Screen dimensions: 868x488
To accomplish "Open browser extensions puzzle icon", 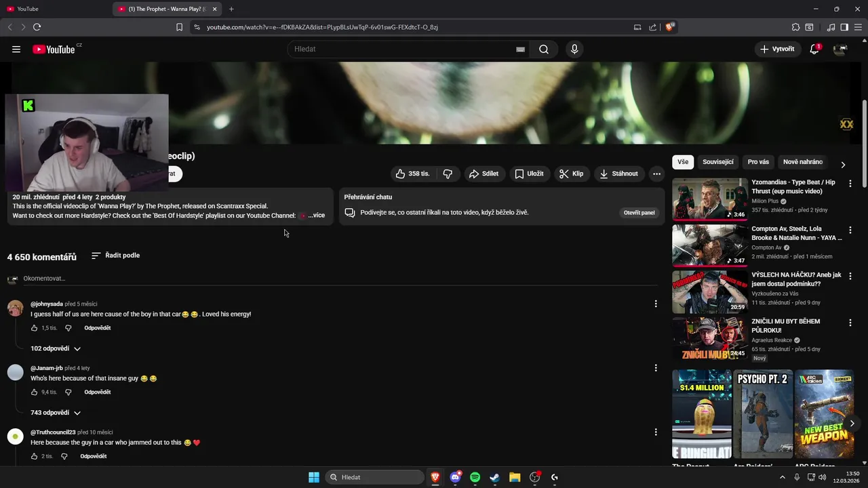I will click(x=795, y=27).
